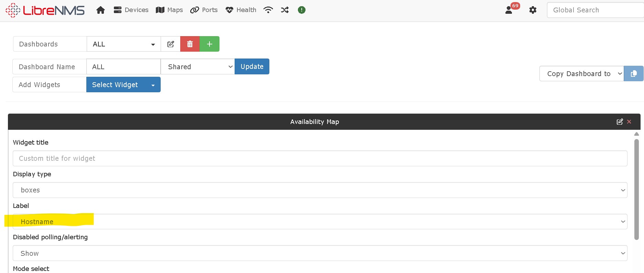Open the Select Widget dropdown

coord(124,85)
